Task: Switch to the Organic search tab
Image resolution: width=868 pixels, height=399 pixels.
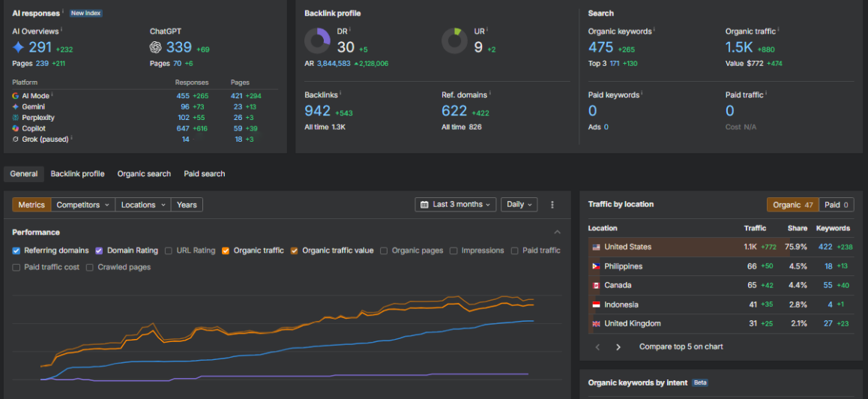Action: [144, 174]
